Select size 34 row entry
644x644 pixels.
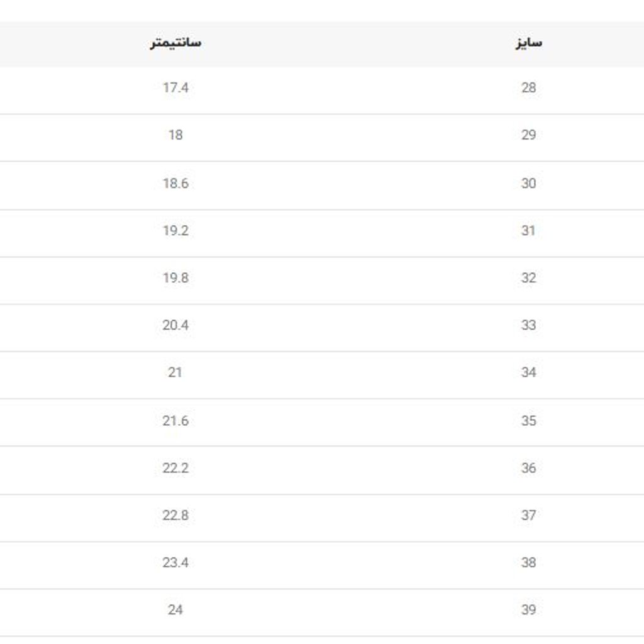pos(528,372)
